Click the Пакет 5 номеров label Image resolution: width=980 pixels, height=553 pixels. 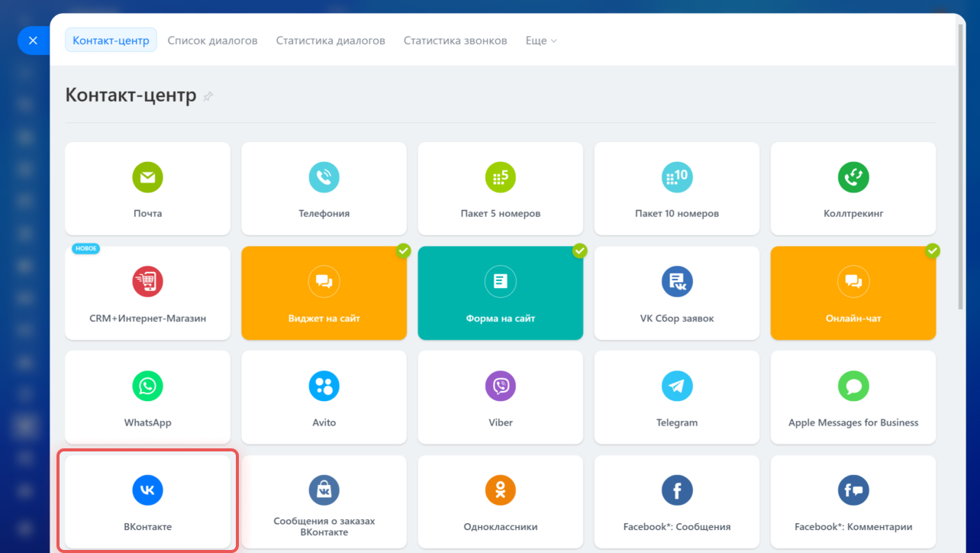[501, 214]
